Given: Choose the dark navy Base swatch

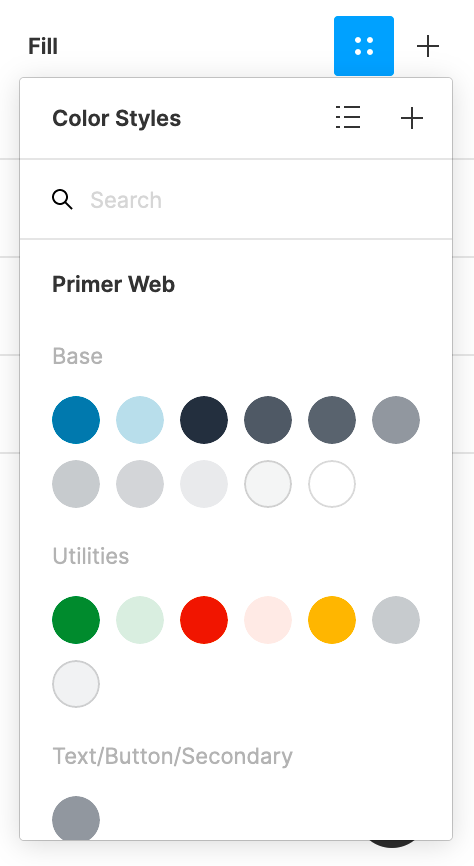Looking at the screenshot, I should coord(204,420).
